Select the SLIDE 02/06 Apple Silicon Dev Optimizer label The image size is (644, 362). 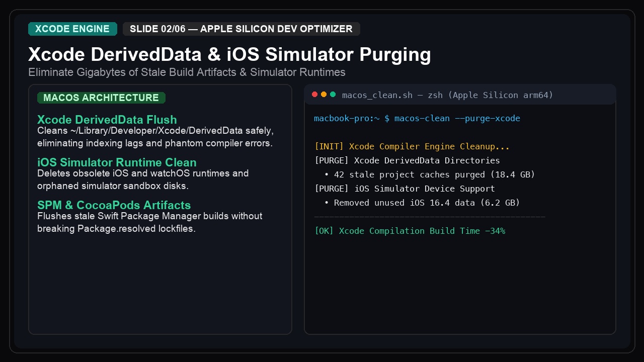point(242,29)
